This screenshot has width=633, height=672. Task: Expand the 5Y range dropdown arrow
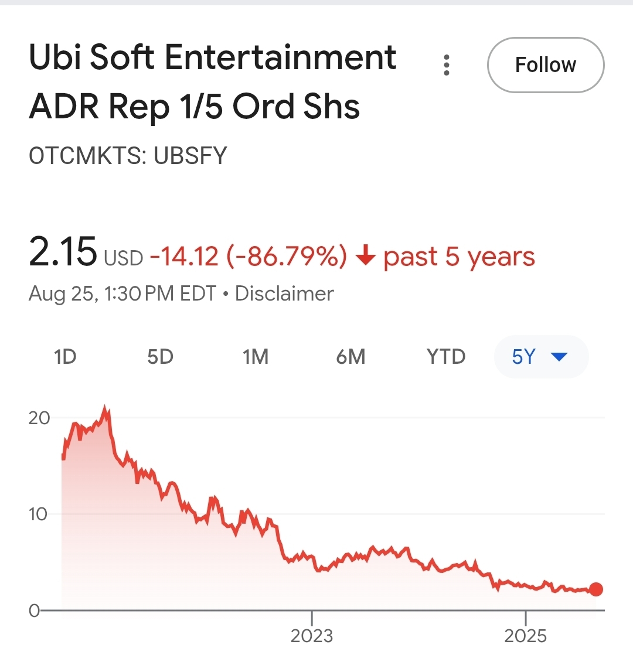(x=559, y=357)
